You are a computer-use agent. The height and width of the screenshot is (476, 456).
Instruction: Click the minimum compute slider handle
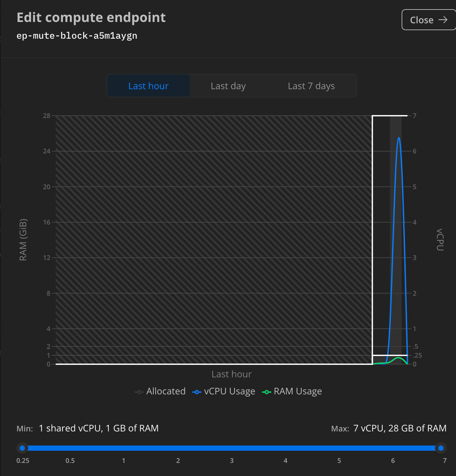tap(22, 448)
